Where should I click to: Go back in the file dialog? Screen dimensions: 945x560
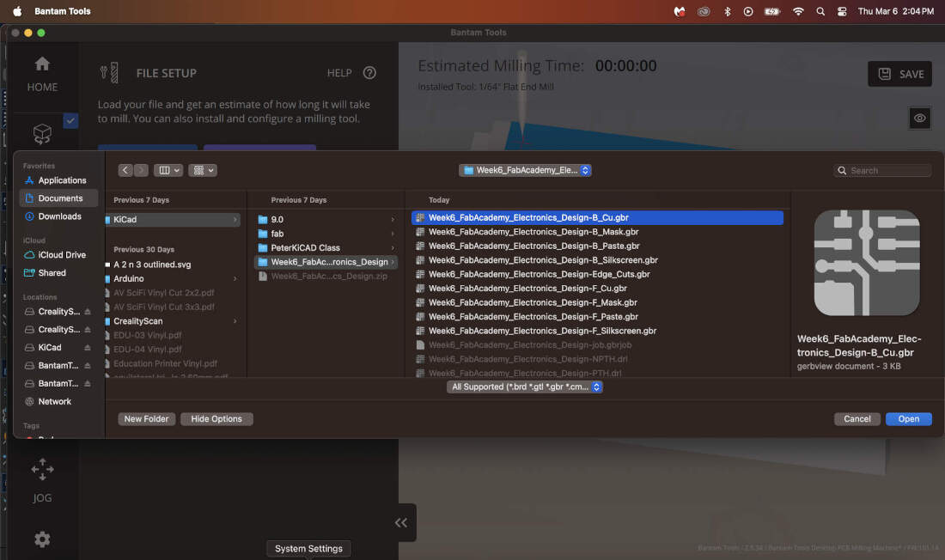point(125,171)
